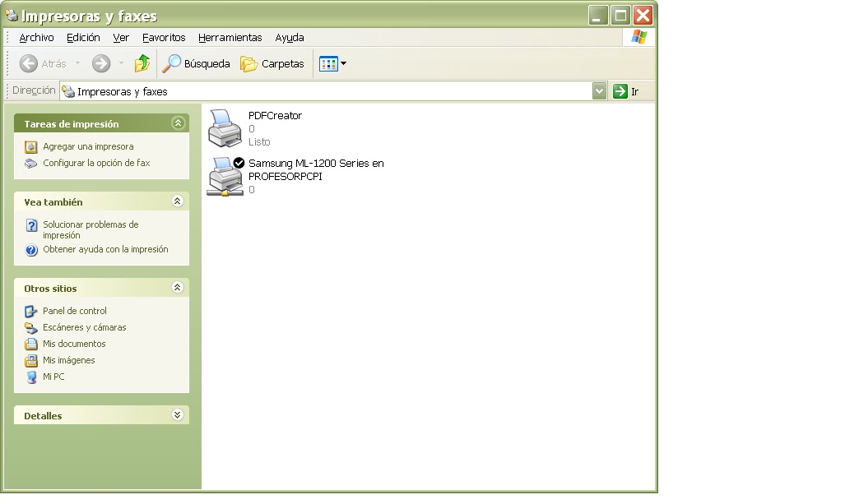Click the Vea también header title
The image size is (859, 504).
(x=53, y=202)
